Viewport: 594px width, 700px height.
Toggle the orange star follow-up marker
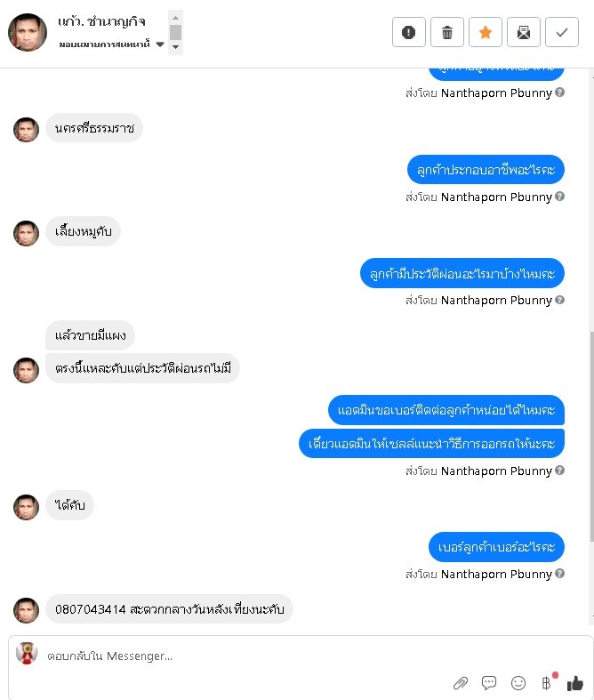point(486,32)
